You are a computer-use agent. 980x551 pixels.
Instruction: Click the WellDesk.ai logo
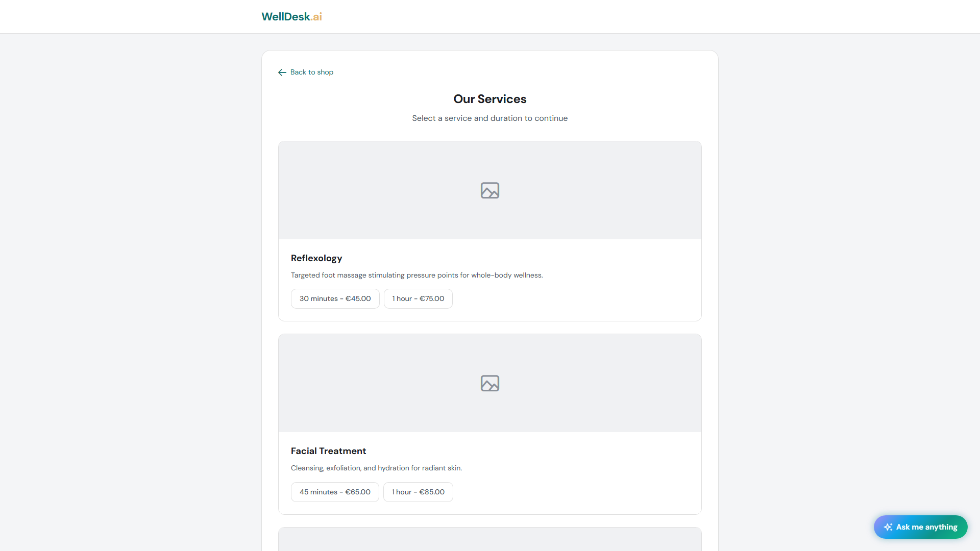tap(291, 16)
